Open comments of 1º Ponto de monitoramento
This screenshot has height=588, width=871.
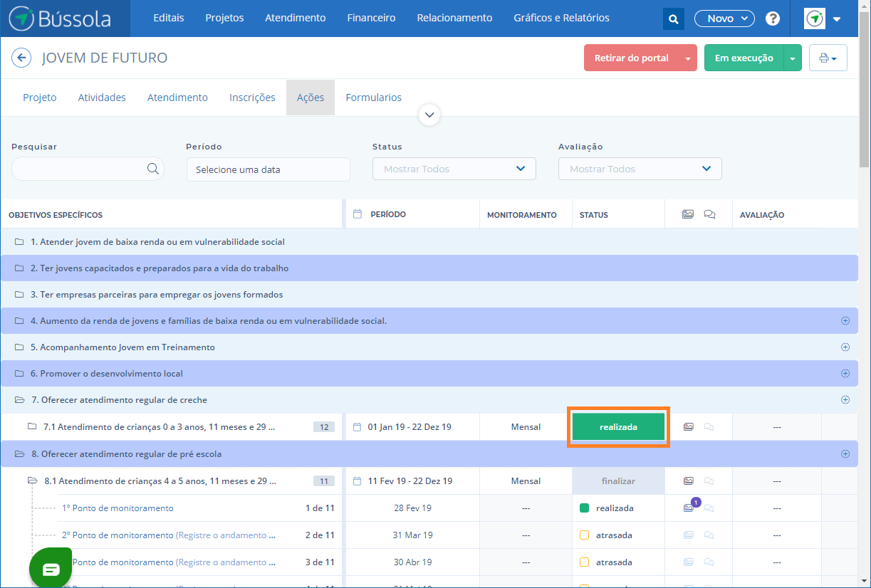[x=709, y=508]
